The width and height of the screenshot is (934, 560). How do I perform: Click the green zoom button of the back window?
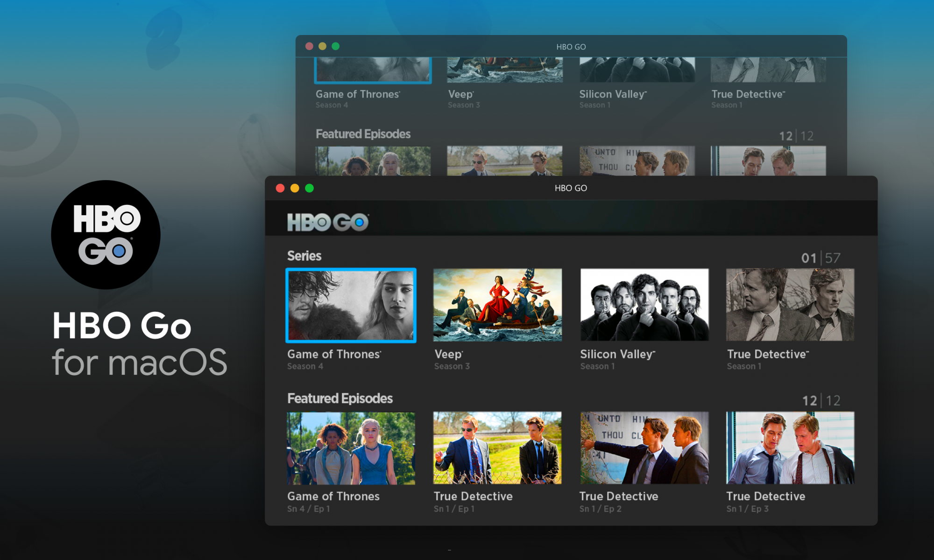click(x=335, y=46)
